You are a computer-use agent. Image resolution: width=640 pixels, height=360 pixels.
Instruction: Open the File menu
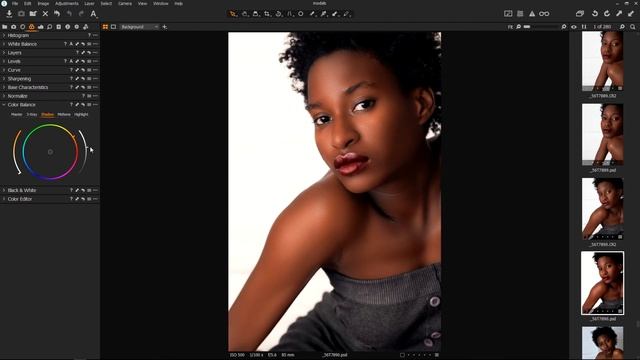15,3
